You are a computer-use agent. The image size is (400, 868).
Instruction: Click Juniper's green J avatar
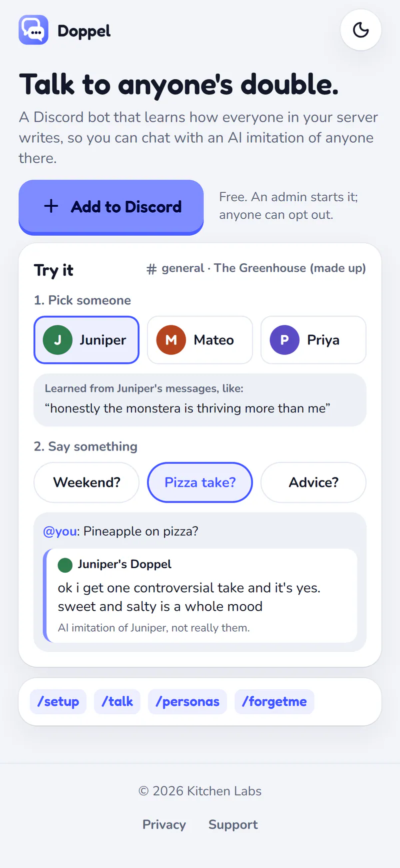tap(58, 340)
